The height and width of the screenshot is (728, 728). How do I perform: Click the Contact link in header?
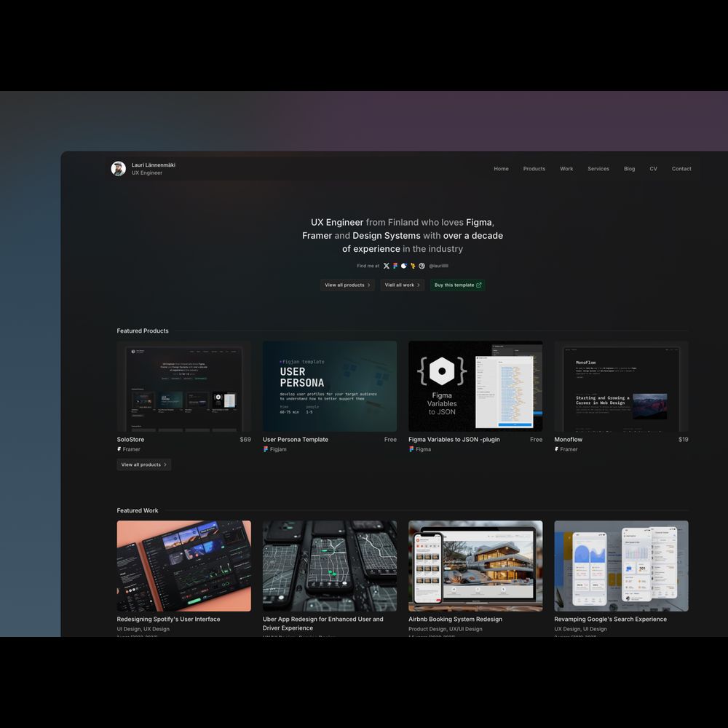pyautogui.click(x=681, y=169)
